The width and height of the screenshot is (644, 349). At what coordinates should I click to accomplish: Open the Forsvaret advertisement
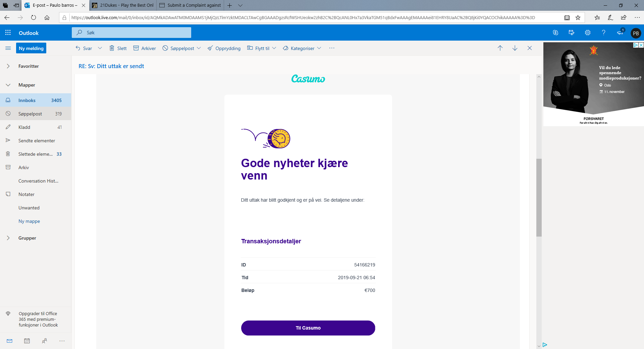[593, 84]
